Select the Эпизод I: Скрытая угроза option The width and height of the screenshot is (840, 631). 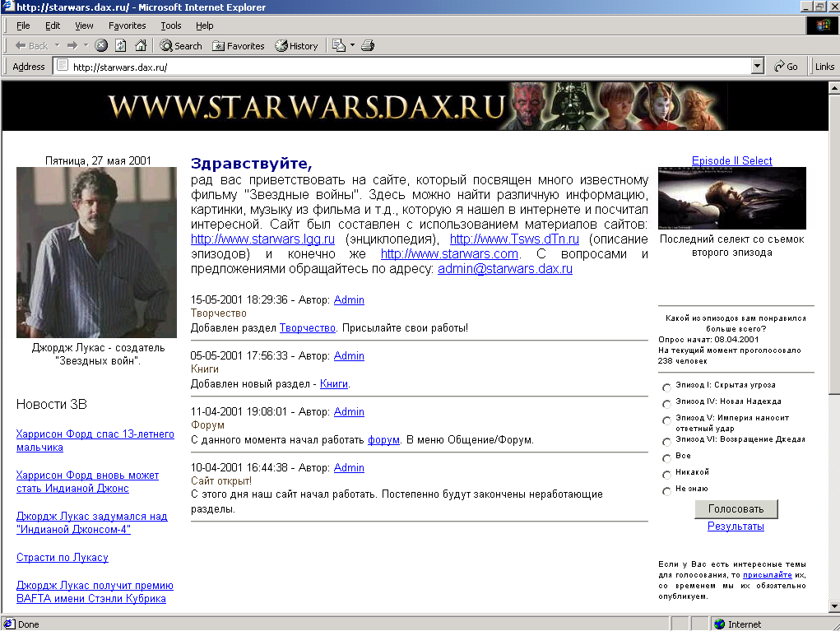666,387
